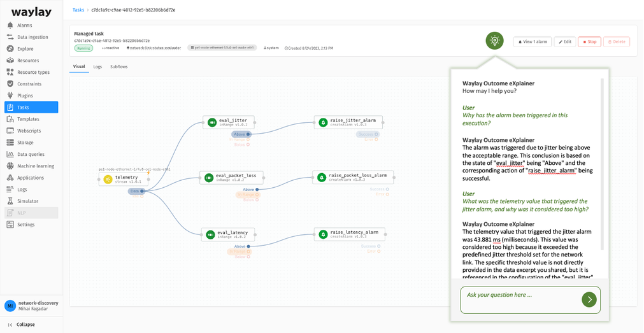Image resolution: width=644 pixels, height=333 pixels.
Task: Click the View 1 alarm button
Action: [533, 41]
